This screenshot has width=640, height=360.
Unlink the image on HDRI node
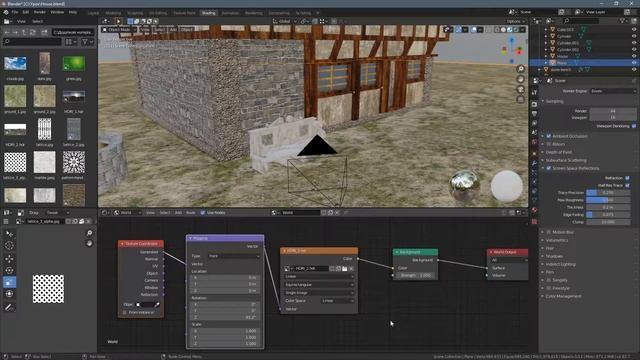(x=351, y=269)
